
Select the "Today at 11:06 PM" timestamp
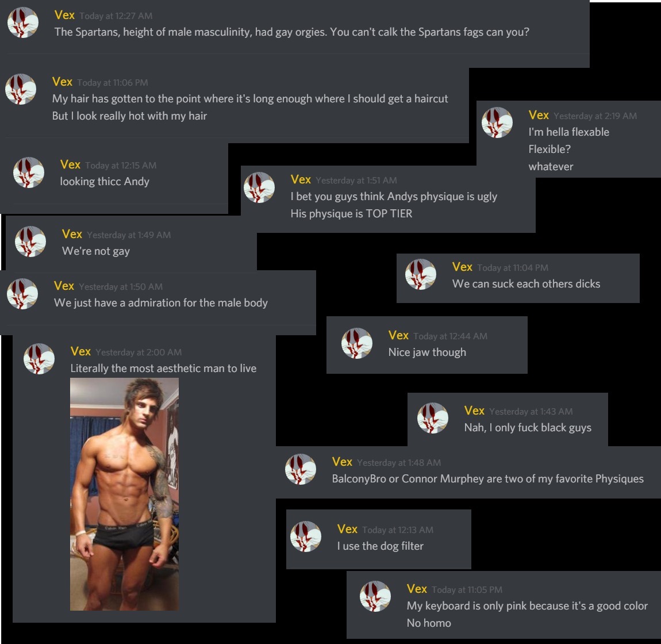click(113, 83)
